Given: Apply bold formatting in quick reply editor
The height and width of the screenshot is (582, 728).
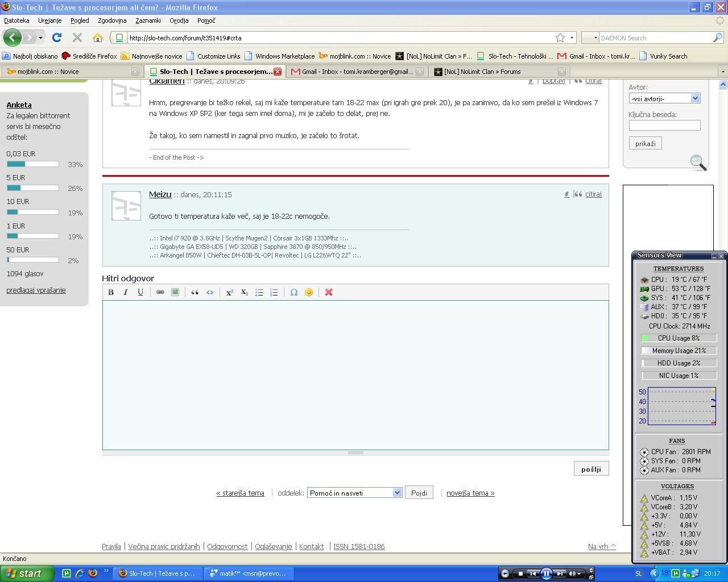Looking at the screenshot, I should [111, 292].
